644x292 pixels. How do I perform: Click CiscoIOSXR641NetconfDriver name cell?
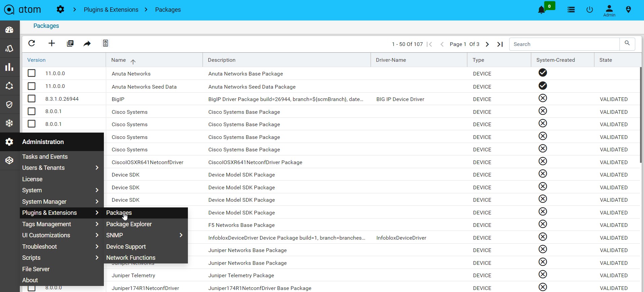148,162
